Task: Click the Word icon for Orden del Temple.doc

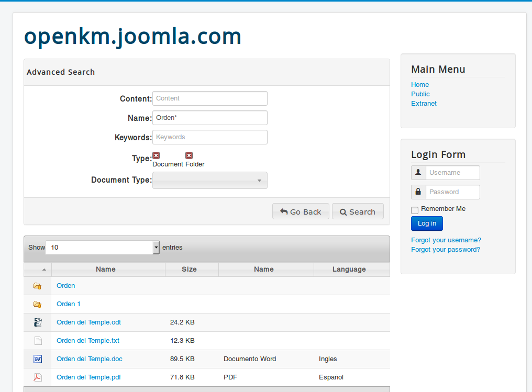Action: pos(38,359)
